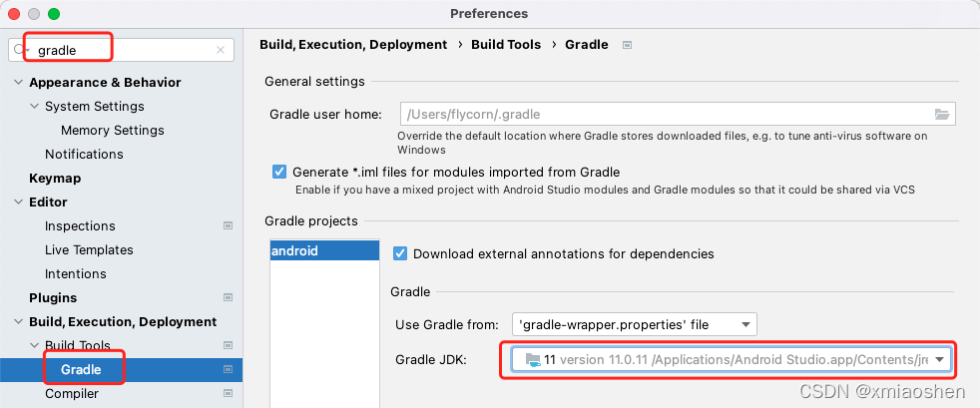Click Build, Execution, Deployment breadcrumb
Image resolution: width=980 pixels, height=408 pixels.
353,44
